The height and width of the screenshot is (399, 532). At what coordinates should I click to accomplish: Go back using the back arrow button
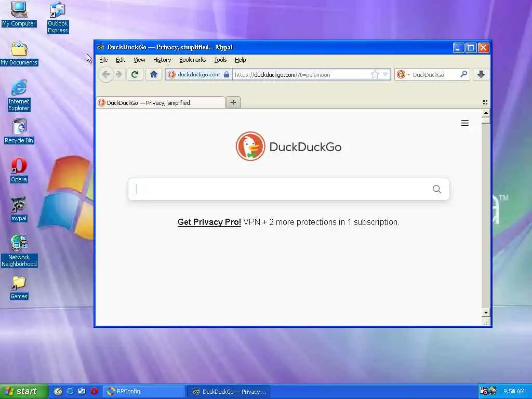(106, 74)
